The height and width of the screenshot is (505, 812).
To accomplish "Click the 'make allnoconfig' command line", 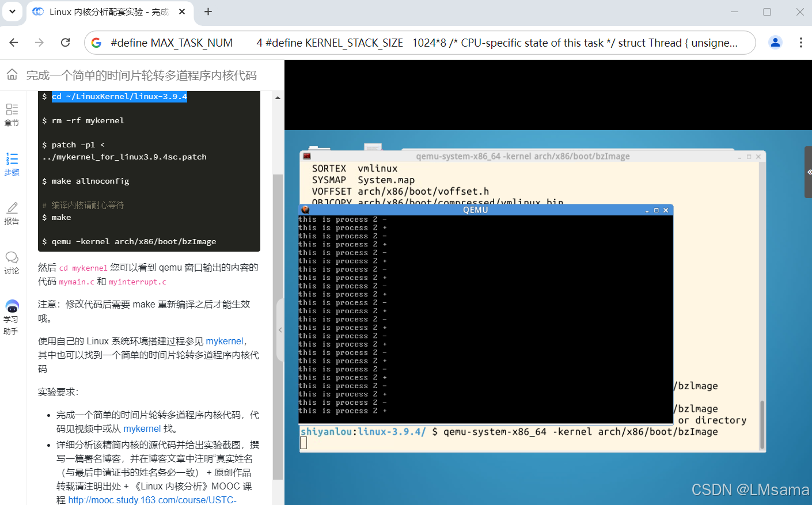I will (x=90, y=181).
